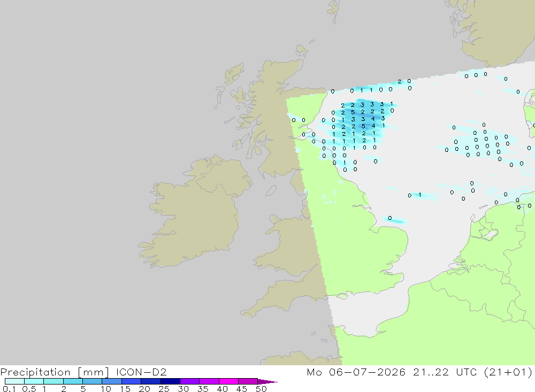
Task: Click the above-50 arrow tip of legend
Action: pos(267,382)
